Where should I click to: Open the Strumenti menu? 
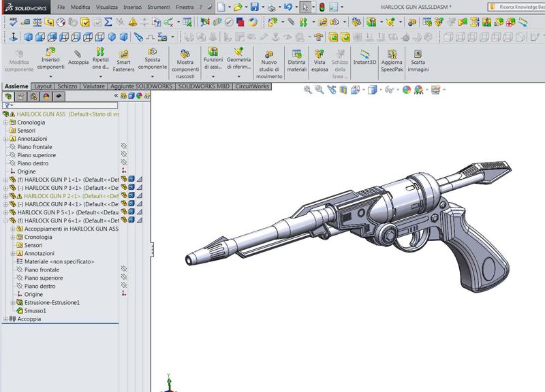coord(160,6)
